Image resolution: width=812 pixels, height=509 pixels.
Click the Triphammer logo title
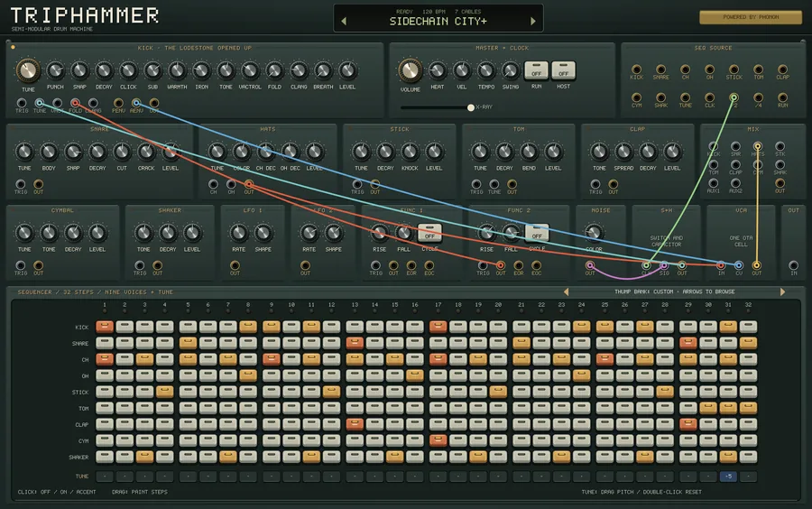click(85, 15)
